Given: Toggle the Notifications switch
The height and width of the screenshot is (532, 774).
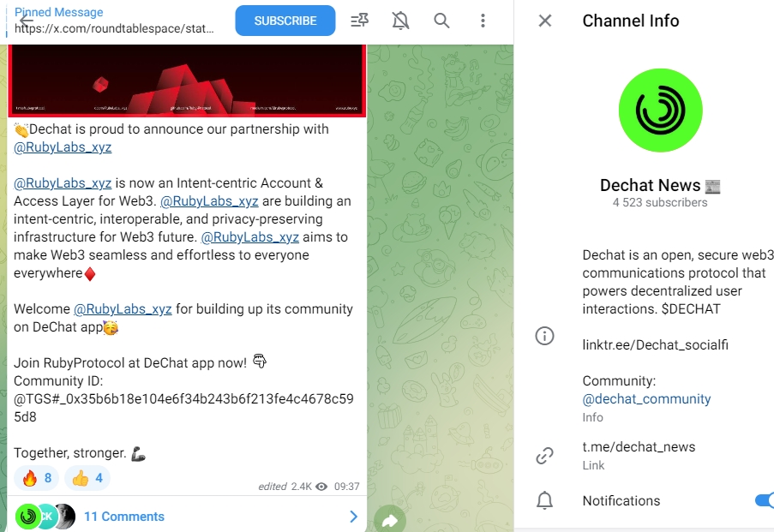Looking at the screenshot, I should pyautogui.click(x=764, y=500).
